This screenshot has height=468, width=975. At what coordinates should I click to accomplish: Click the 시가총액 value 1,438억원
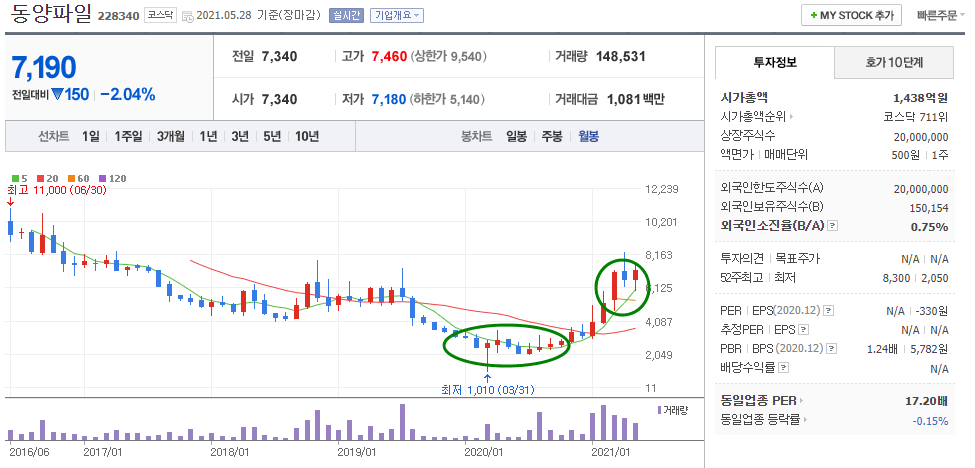click(x=920, y=97)
